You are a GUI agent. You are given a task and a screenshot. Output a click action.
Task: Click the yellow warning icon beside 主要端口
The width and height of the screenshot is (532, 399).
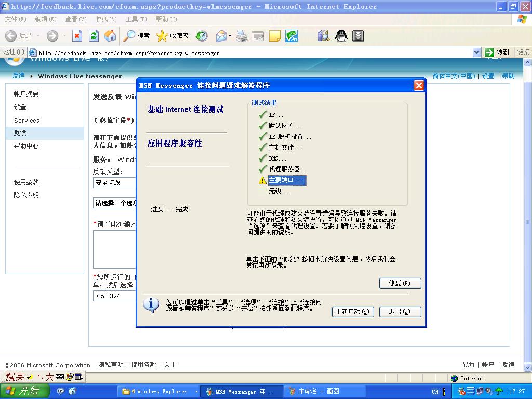click(x=262, y=180)
